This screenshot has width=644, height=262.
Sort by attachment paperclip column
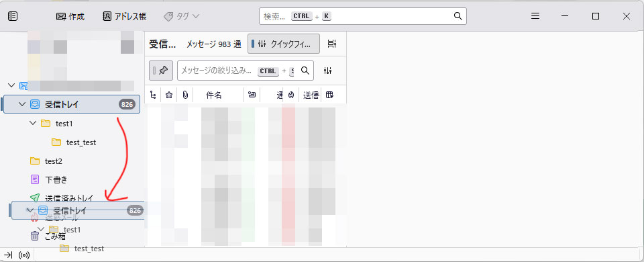(x=185, y=95)
